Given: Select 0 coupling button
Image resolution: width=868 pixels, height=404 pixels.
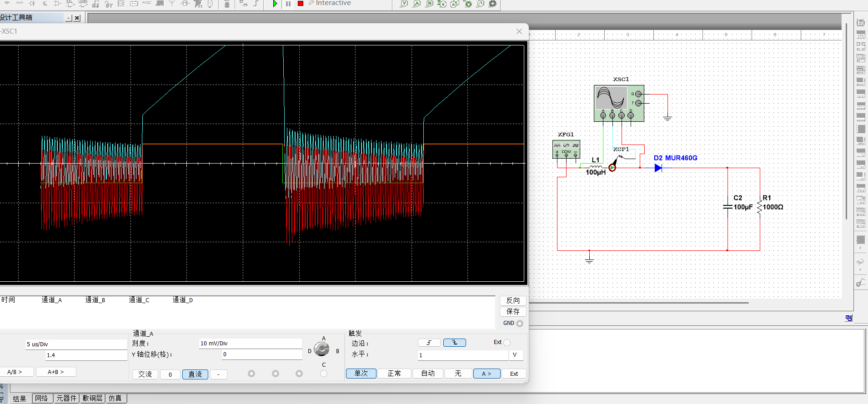Looking at the screenshot, I should tap(170, 374).
